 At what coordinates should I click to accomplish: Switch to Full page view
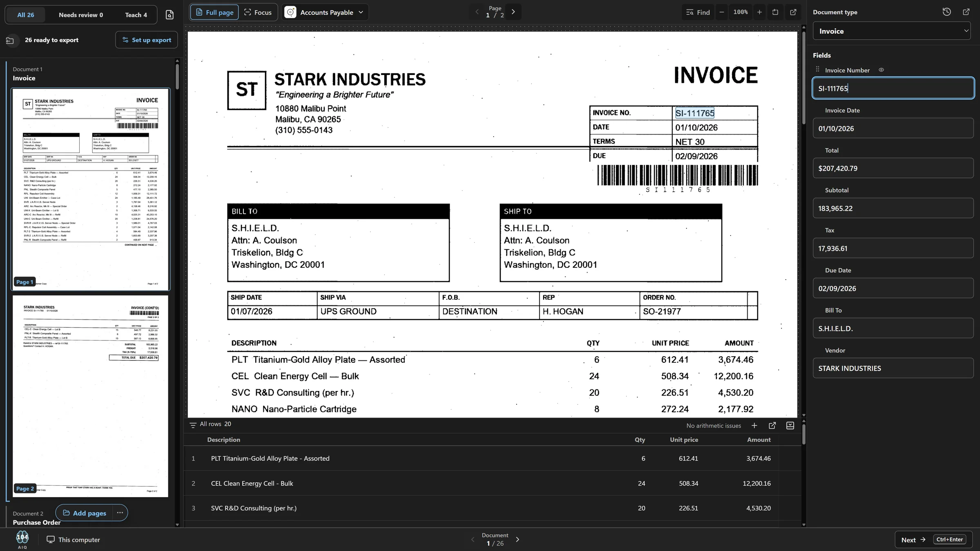click(215, 12)
